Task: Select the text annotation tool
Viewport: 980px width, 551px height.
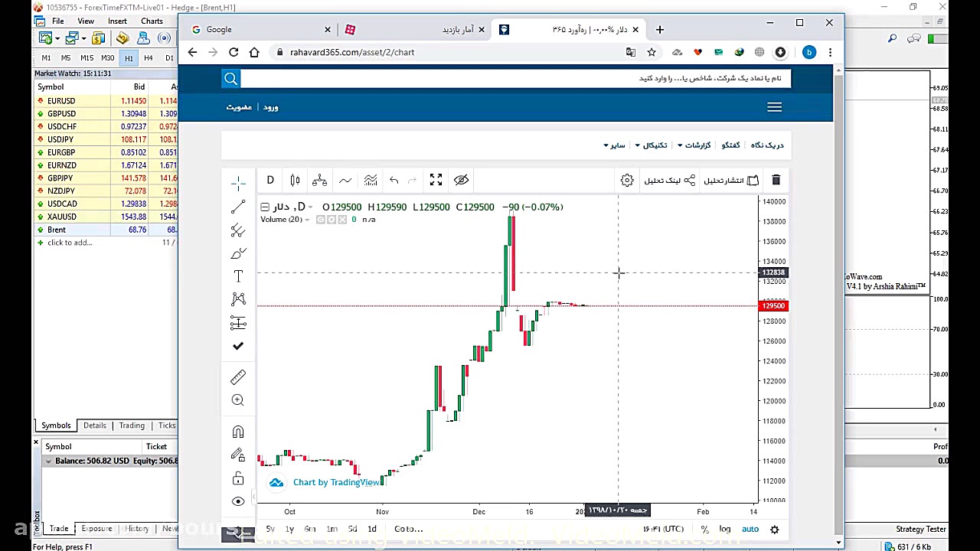Action: click(x=238, y=276)
